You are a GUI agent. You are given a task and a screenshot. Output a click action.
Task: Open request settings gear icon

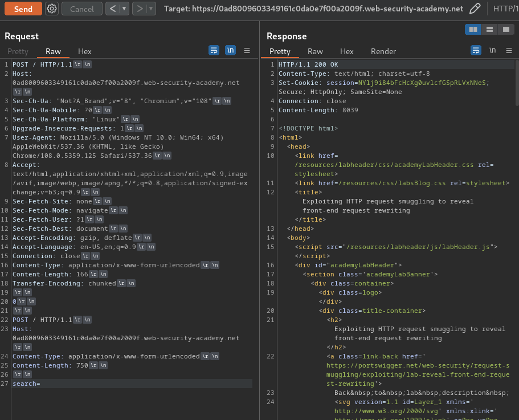[52, 9]
